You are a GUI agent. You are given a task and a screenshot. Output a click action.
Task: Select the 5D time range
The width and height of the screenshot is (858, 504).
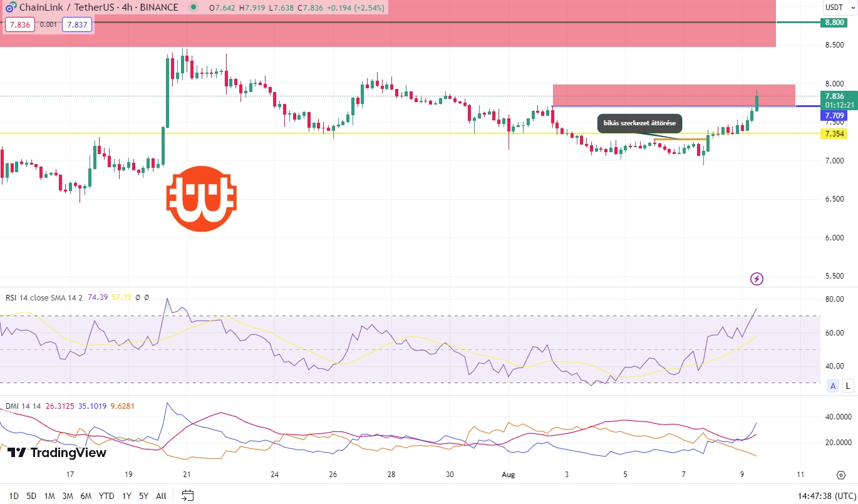(x=31, y=496)
